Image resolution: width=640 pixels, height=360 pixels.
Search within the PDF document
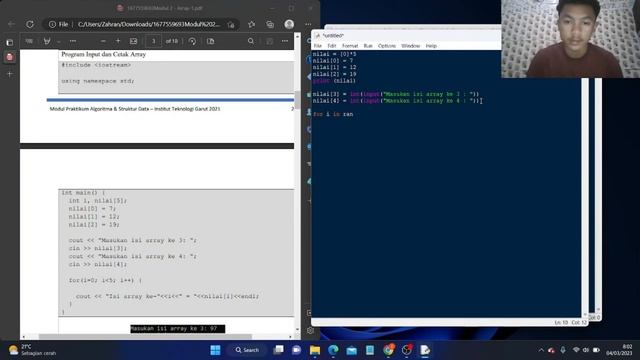[x=251, y=41]
